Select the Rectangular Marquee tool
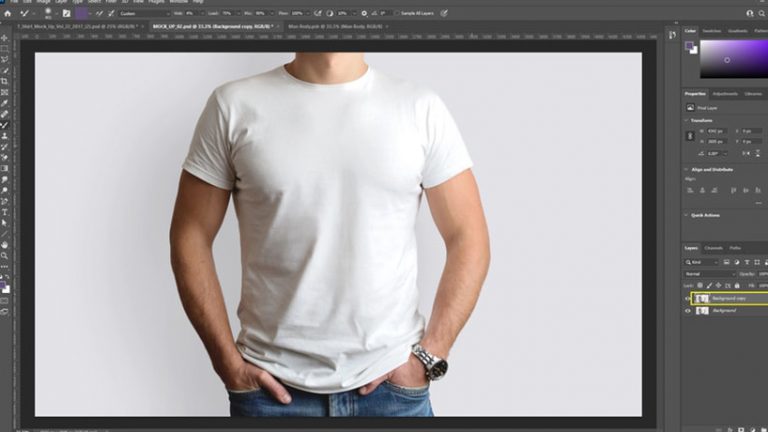The image size is (768, 432). pos(4,49)
